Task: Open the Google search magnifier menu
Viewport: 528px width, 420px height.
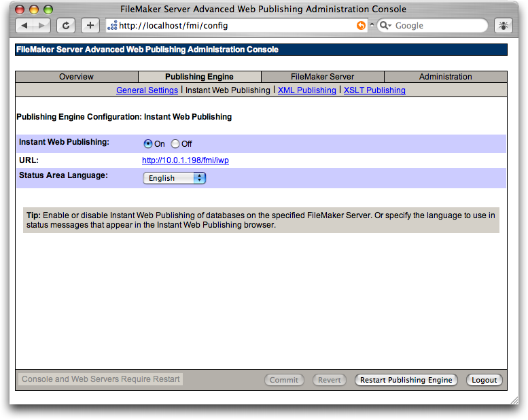Action: [385, 26]
